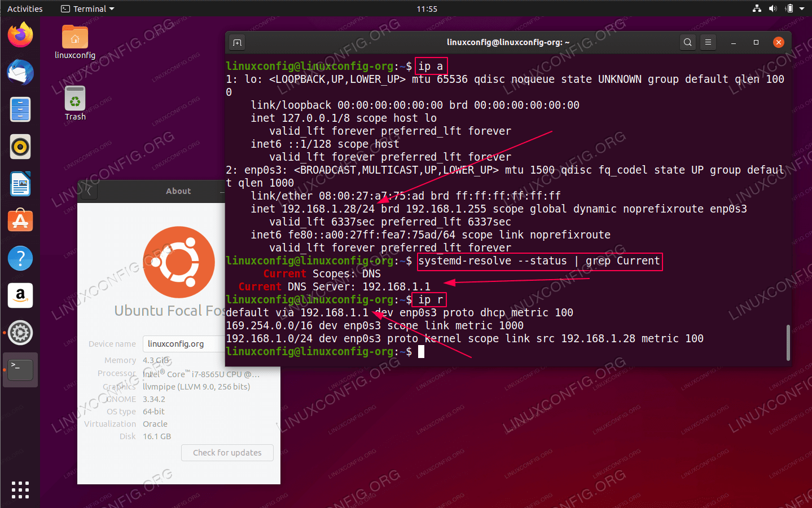Launch Amazon from the dock
Screen dimensions: 812x508
click(20, 295)
